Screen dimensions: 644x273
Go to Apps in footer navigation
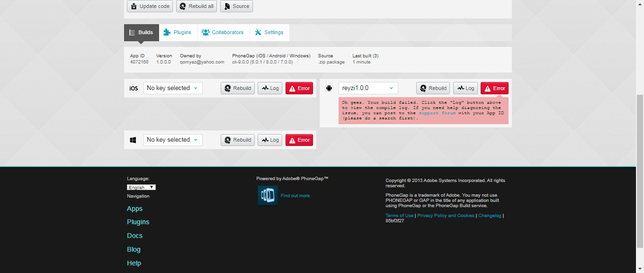click(x=134, y=209)
